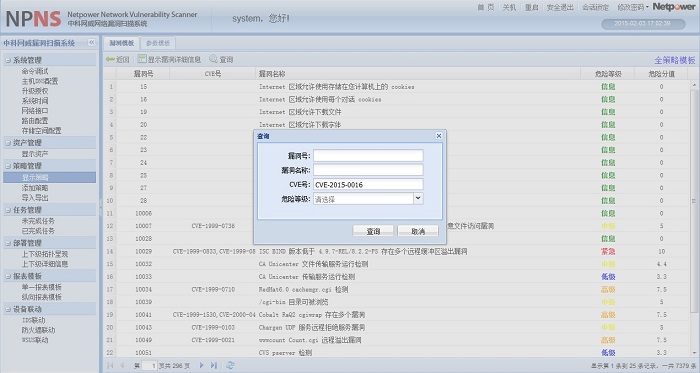Click 重启 in the top menu
Screen dimensions: 700x373
point(531,7)
